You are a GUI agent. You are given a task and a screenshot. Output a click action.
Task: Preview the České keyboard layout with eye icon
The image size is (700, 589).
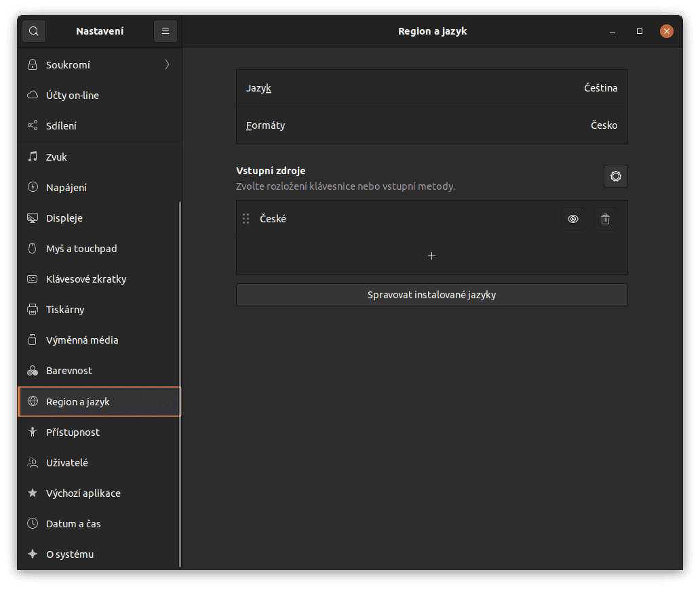click(572, 219)
